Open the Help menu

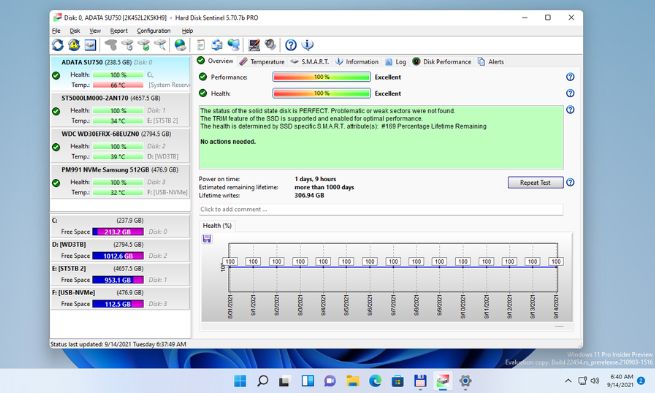[x=187, y=31]
